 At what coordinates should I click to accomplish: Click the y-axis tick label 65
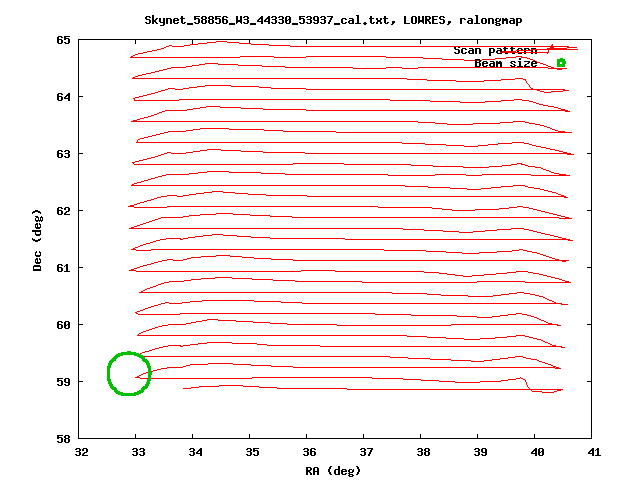click(63, 40)
